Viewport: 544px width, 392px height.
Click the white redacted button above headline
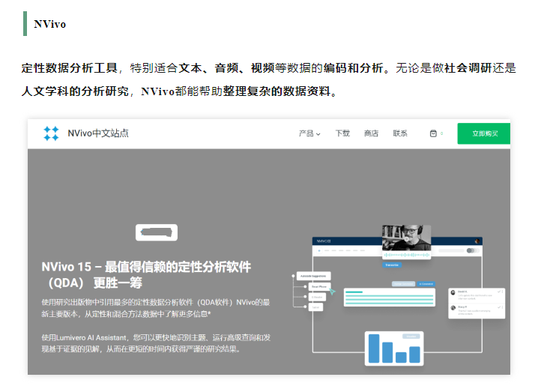pyautogui.click(x=157, y=232)
